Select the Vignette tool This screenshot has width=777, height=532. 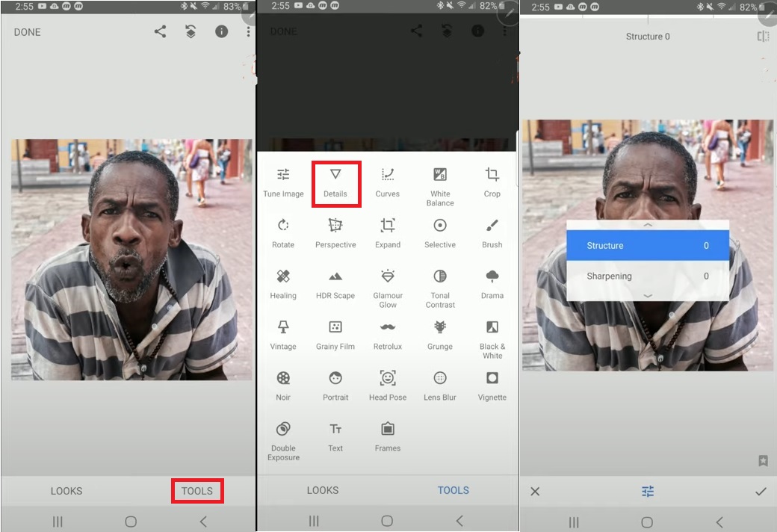tap(492, 386)
